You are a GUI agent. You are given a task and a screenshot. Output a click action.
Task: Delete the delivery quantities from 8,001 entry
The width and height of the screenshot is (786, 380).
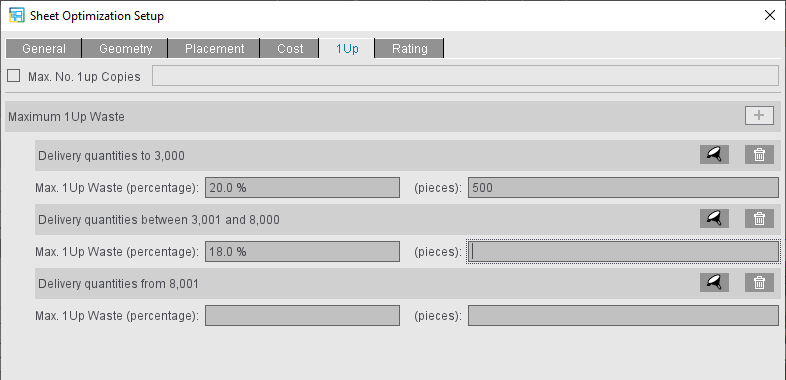759,283
